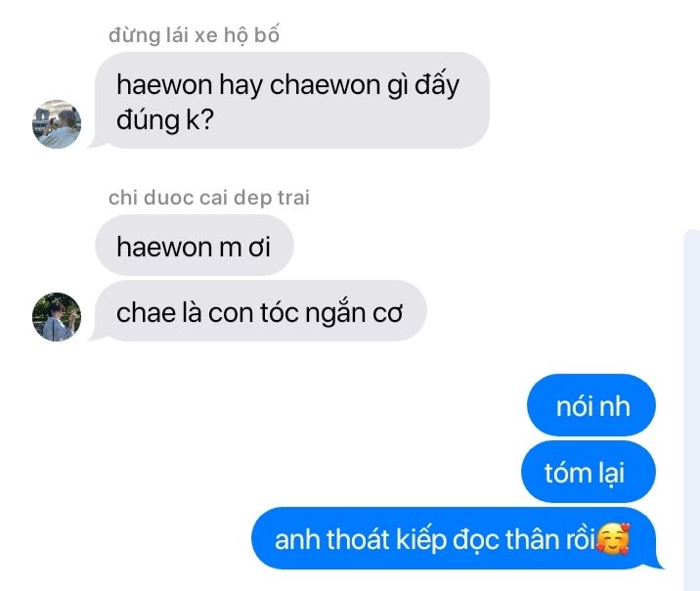The height and width of the screenshot is (591, 700).
Task: Click the words 'thoát kiếp' in the blue bubble
Action: click(386, 539)
